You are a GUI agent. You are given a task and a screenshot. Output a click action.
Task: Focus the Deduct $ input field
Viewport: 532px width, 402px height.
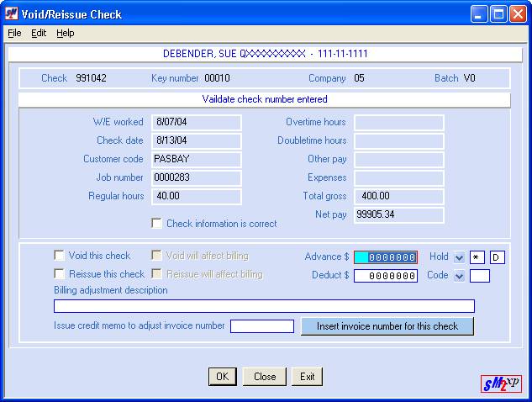[x=386, y=276]
